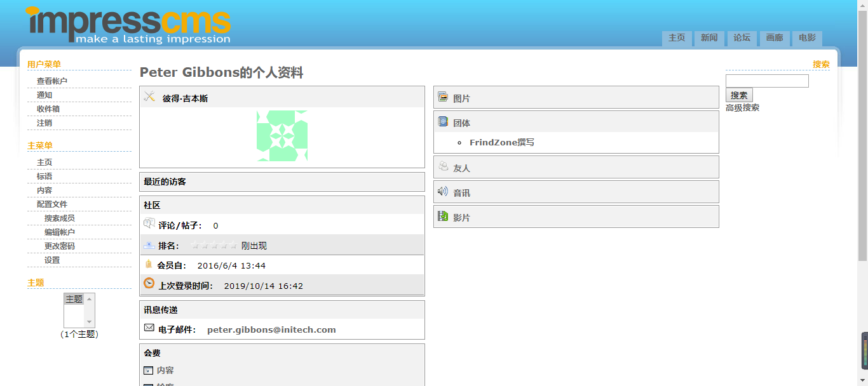
Task: Click theme listbox down arrow
Action: (x=90, y=323)
